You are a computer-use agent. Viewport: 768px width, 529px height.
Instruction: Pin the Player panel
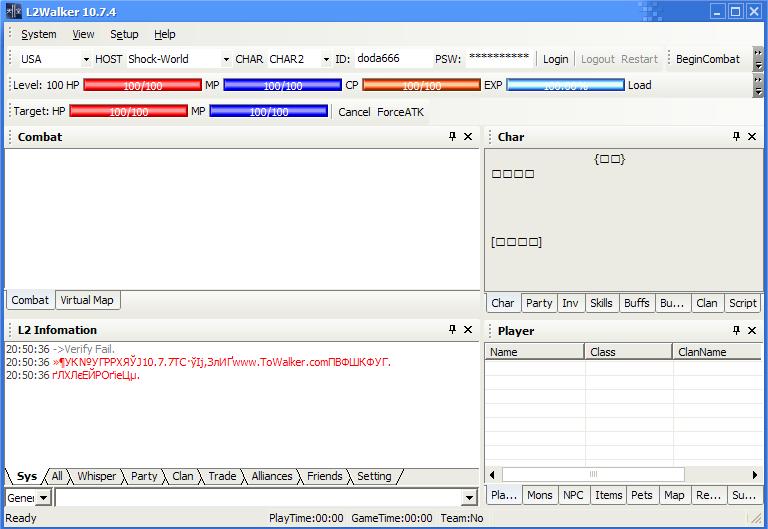click(736, 331)
